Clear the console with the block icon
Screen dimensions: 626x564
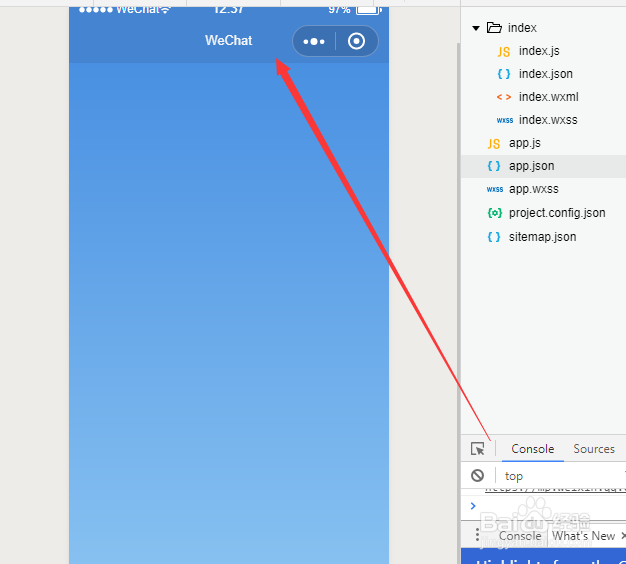coord(477,475)
